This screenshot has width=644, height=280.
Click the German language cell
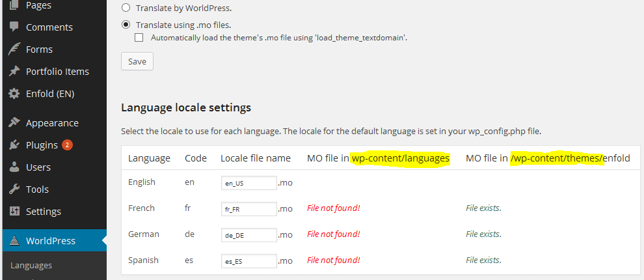click(143, 234)
